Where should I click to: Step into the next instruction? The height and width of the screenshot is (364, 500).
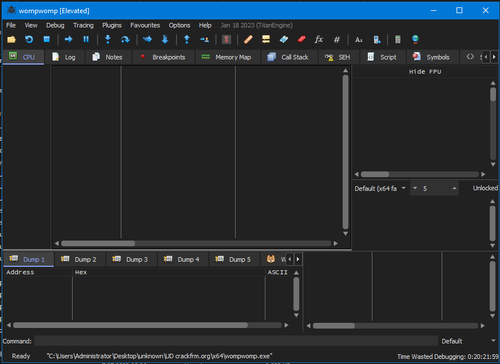pyautogui.click(x=108, y=39)
